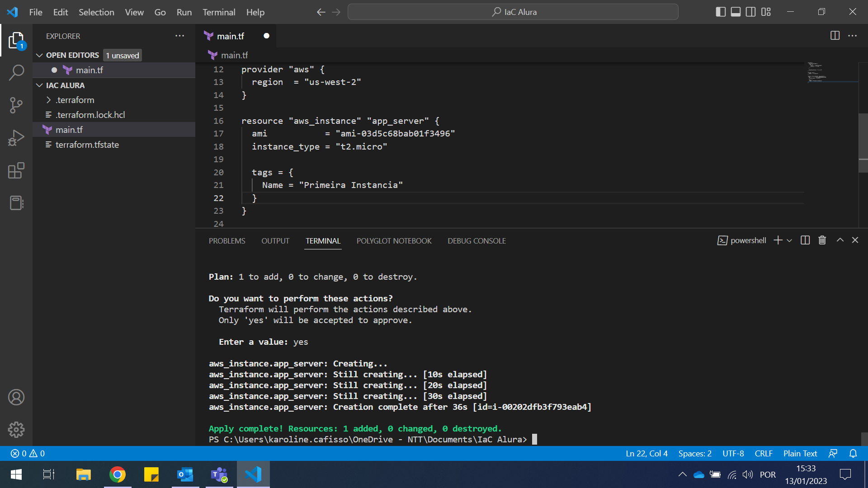Open the Source Control view icon

pyautogui.click(x=16, y=105)
